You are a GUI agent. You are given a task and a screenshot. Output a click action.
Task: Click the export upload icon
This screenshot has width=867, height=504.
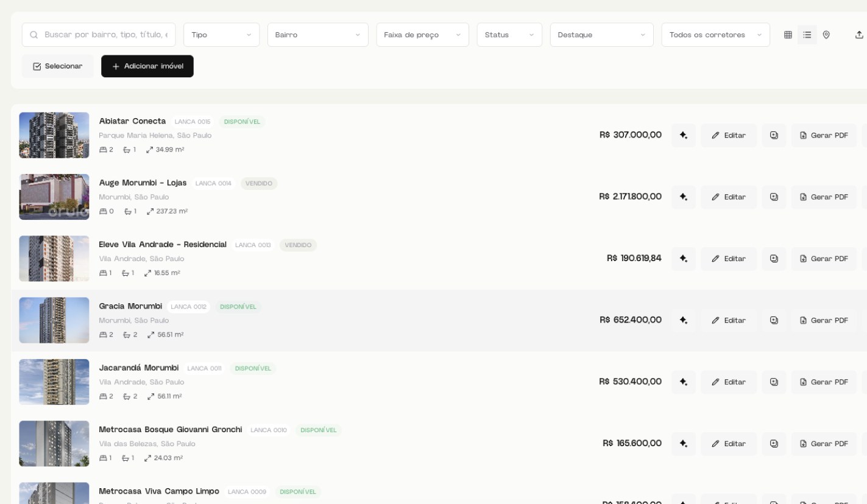(859, 35)
